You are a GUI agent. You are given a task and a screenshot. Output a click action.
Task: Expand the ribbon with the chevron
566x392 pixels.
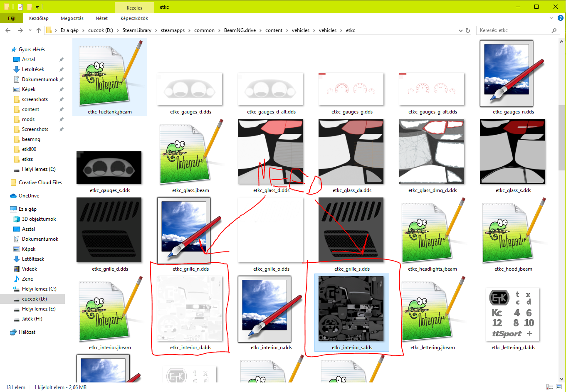pyautogui.click(x=551, y=18)
